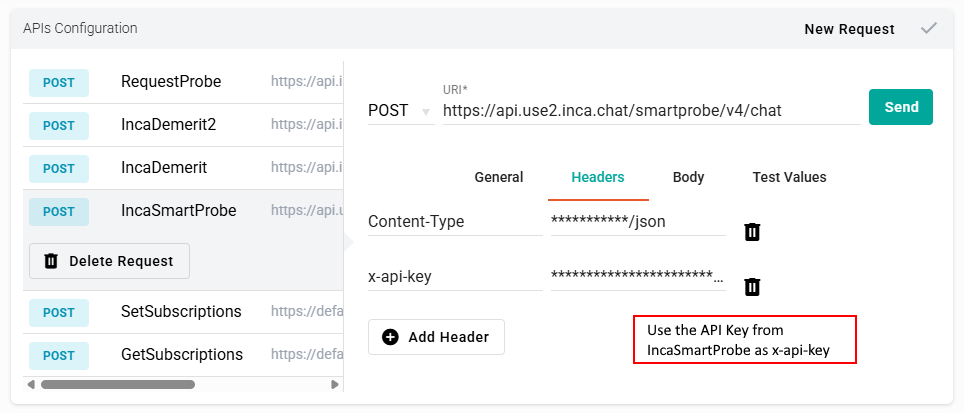Select the SetSubscriptions request
This screenshot has width=964, height=413.
[x=181, y=311]
